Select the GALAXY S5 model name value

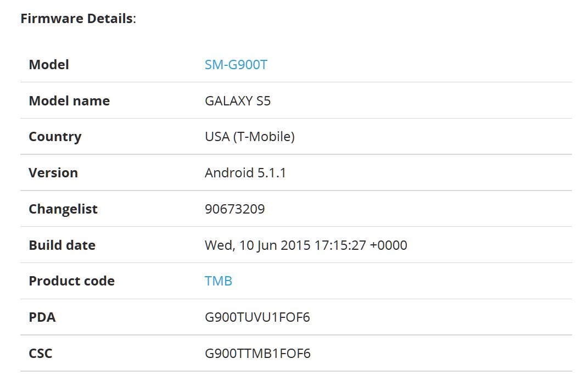click(x=238, y=101)
